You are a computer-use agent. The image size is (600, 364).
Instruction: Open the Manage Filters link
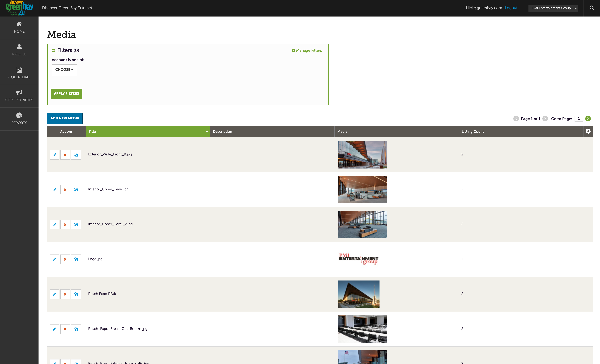[x=307, y=50]
